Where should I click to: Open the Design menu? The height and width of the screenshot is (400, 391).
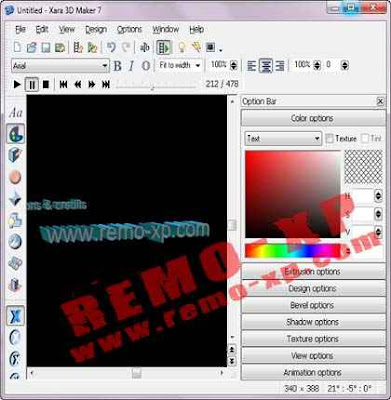[x=96, y=29]
